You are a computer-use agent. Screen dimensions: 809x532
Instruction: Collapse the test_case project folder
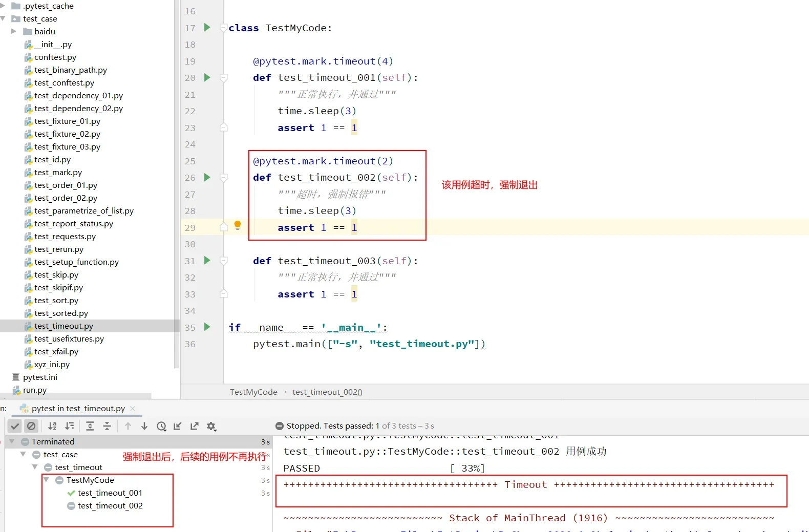[x=4, y=18]
